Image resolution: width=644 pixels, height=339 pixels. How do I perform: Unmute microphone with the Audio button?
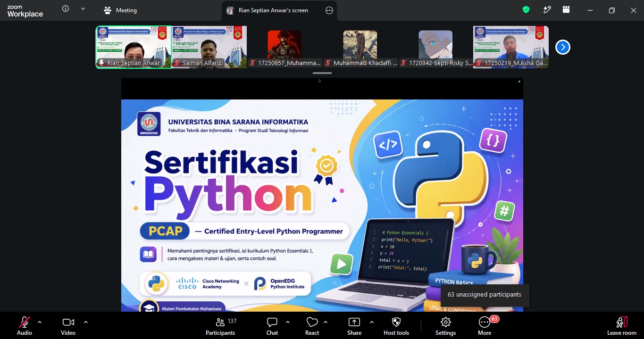(x=24, y=326)
